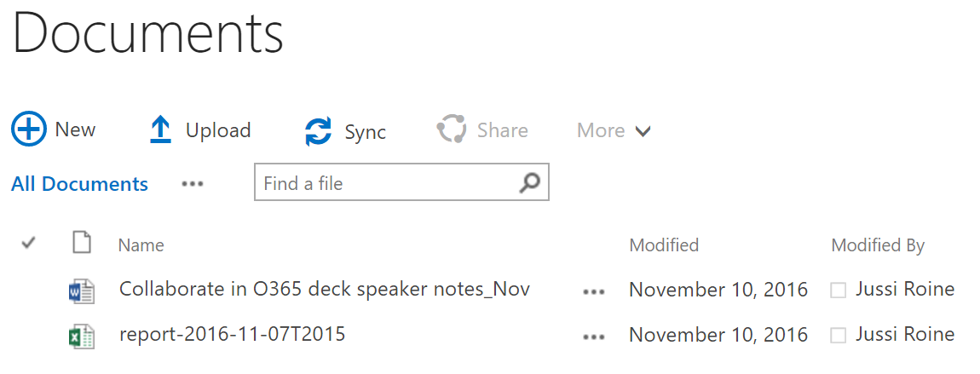
Task: Click the Excel report file icon
Action: point(82,336)
